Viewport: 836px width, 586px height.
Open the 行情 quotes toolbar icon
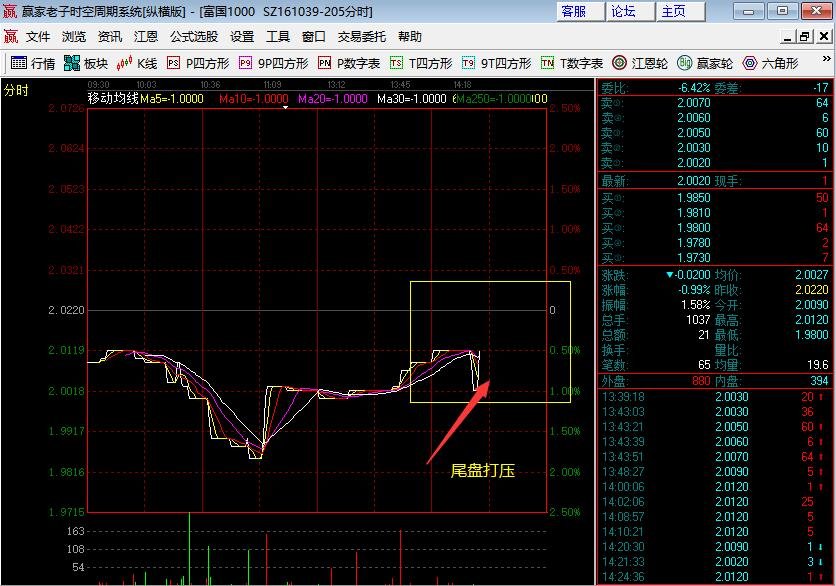[19, 63]
